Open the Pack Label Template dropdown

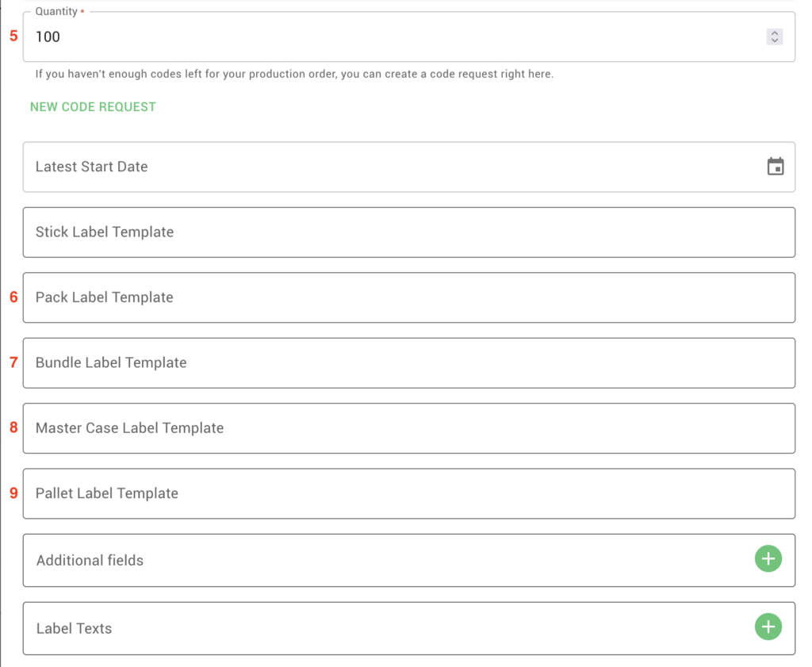408,297
